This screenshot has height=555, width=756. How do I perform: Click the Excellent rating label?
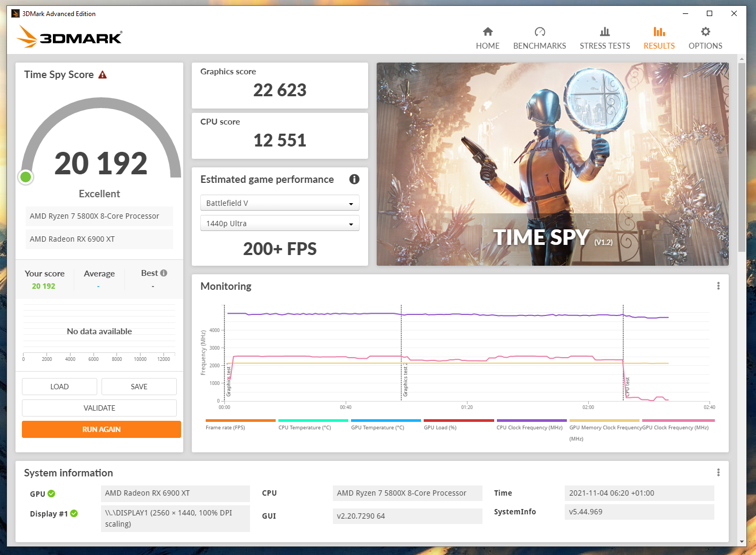click(99, 194)
